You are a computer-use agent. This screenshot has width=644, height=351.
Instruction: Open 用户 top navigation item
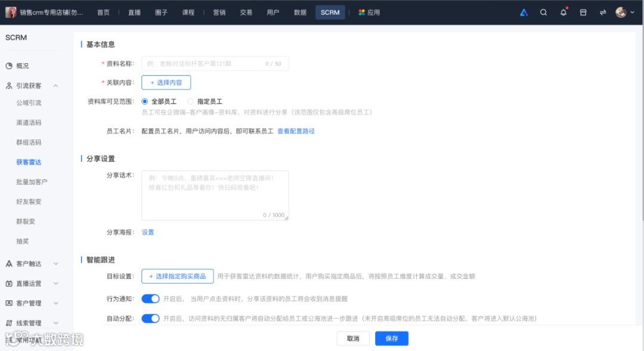[273, 13]
